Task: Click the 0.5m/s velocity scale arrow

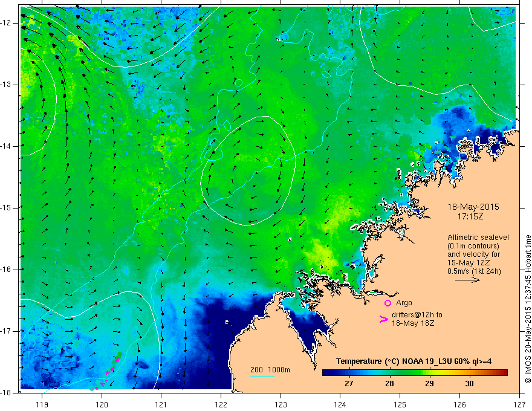Action: 467,280
